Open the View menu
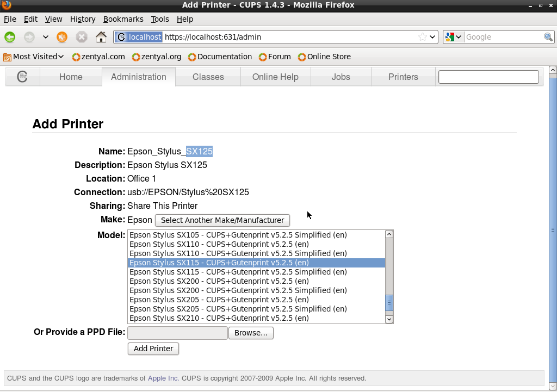Image resolution: width=557 pixels, height=392 pixels. 54,19
